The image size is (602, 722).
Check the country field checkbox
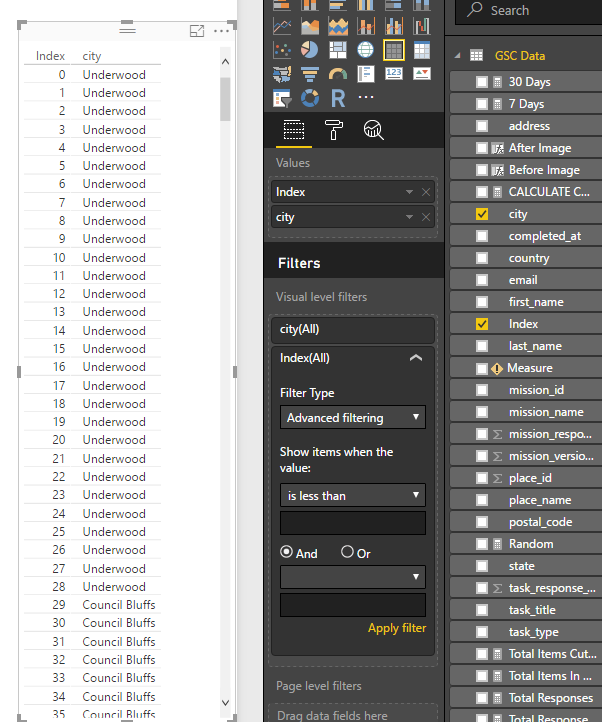click(x=482, y=258)
